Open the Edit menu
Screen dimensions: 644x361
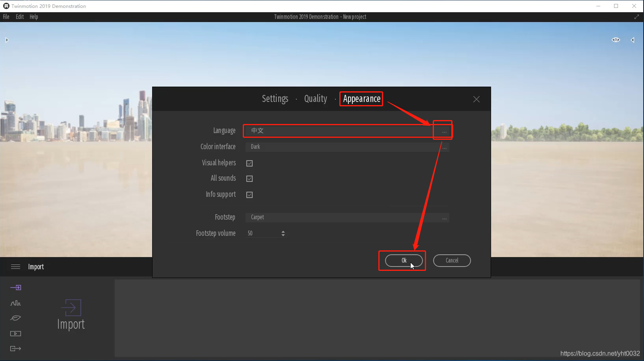coord(20,17)
